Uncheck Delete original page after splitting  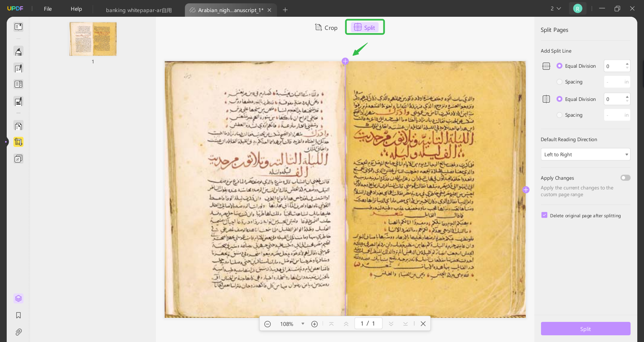pos(544,215)
